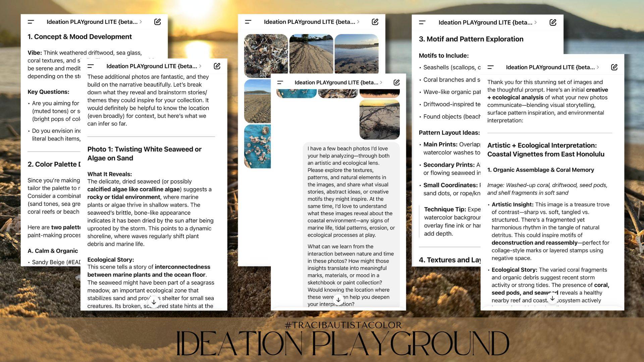This screenshot has height=362, width=644.
Task: Select '3. Motif and Pattern Exploration' heading
Action: (x=471, y=39)
